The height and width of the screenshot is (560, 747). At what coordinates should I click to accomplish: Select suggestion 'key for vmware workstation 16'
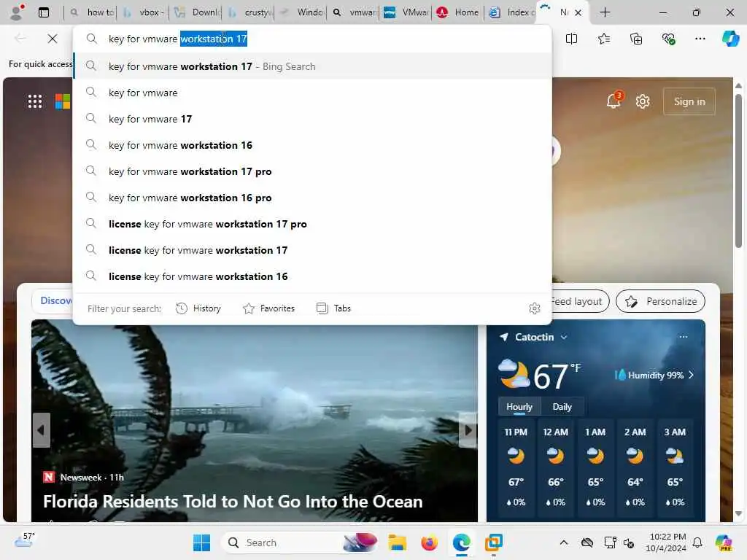[313, 145]
